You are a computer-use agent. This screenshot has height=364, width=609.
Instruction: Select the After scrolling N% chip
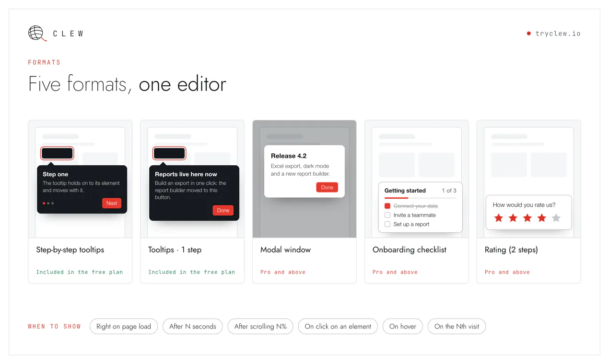click(260, 326)
